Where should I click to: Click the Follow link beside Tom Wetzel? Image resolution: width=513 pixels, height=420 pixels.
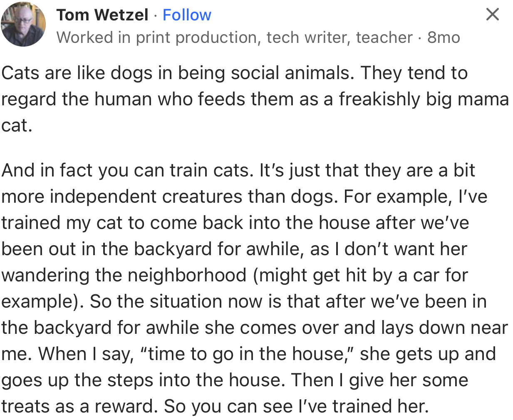click(x=186, y=15)
